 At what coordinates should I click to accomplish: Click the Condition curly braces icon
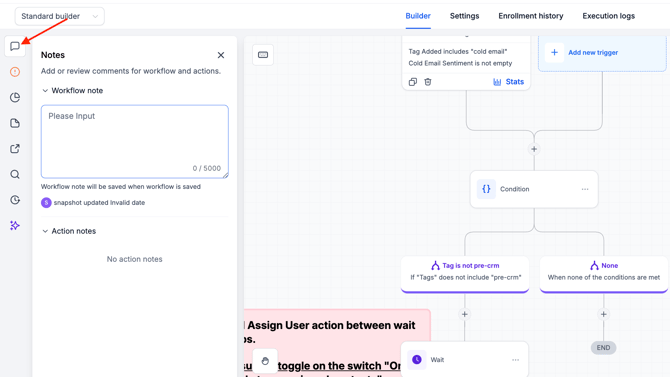click(x=486, y=189)
